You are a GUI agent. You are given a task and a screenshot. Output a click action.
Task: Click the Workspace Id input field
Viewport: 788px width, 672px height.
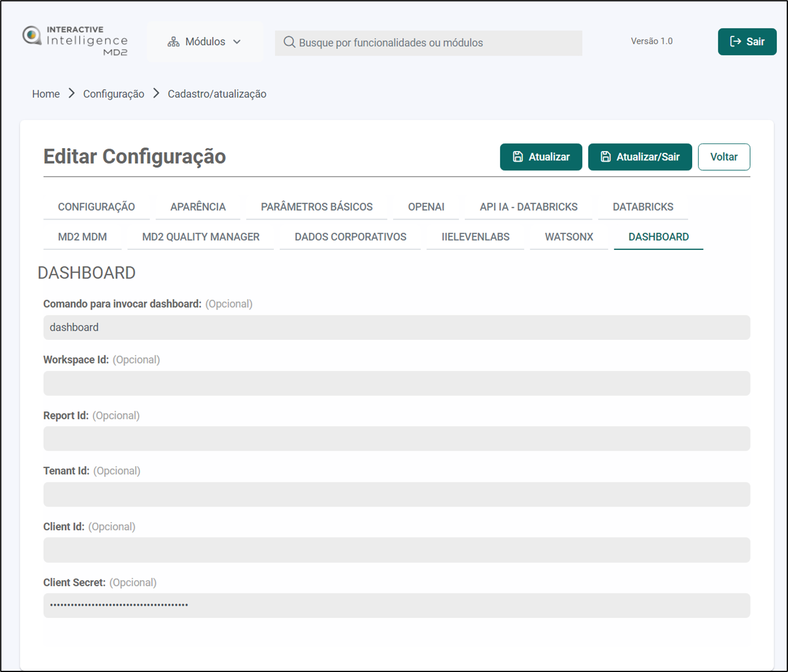(x=396, y=383)
